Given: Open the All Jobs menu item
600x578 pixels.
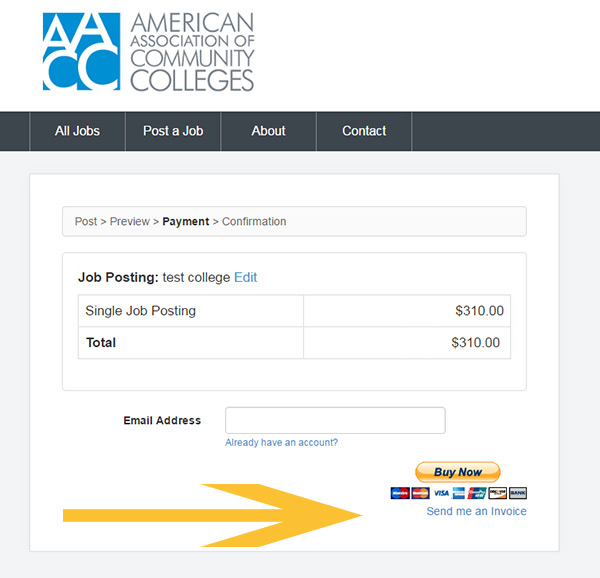Looking at the screenshot, I should tap(77, 131).
